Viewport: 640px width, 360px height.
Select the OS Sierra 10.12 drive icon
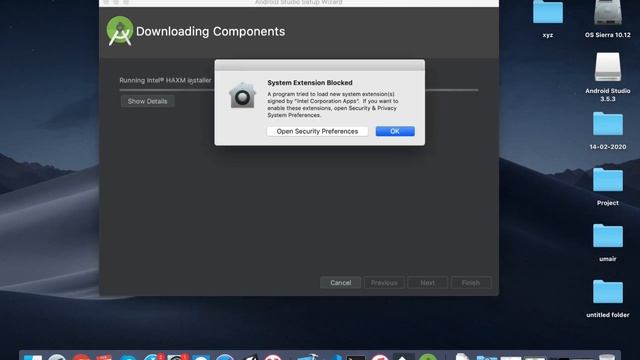pyautogui.click(x=607, y=12)
